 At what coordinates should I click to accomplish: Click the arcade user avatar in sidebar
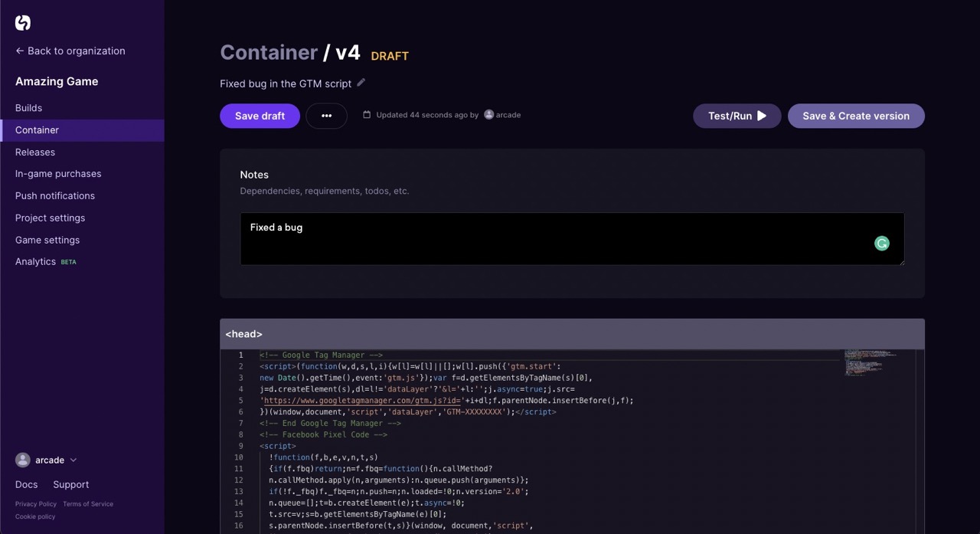click(x=23, y=460)
